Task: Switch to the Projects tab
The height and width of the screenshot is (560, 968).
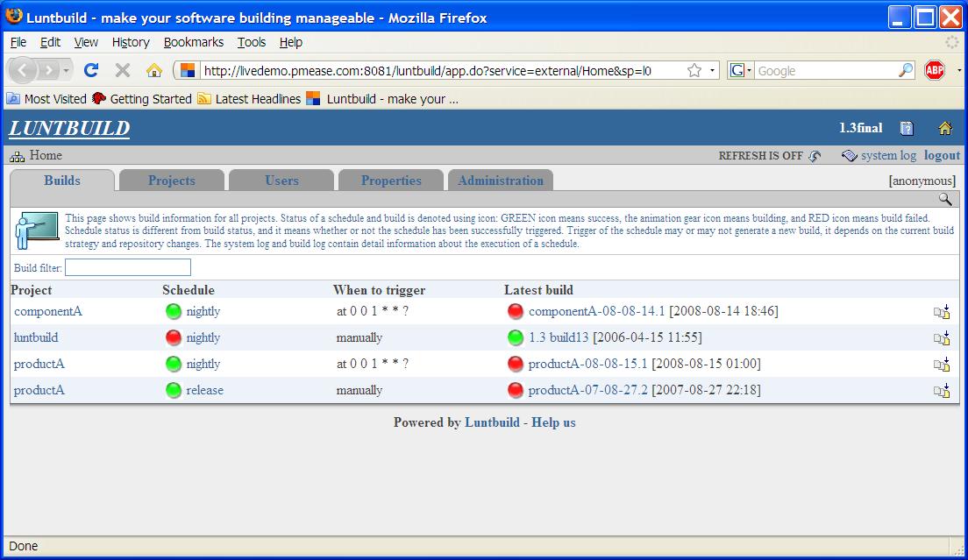Action: coord(172,181)
